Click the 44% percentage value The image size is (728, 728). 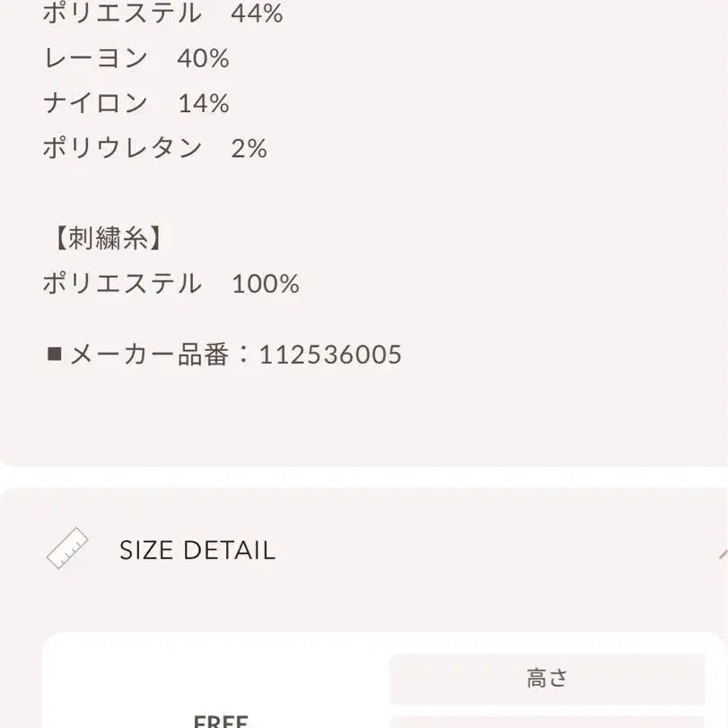click(x=257, y=13)
